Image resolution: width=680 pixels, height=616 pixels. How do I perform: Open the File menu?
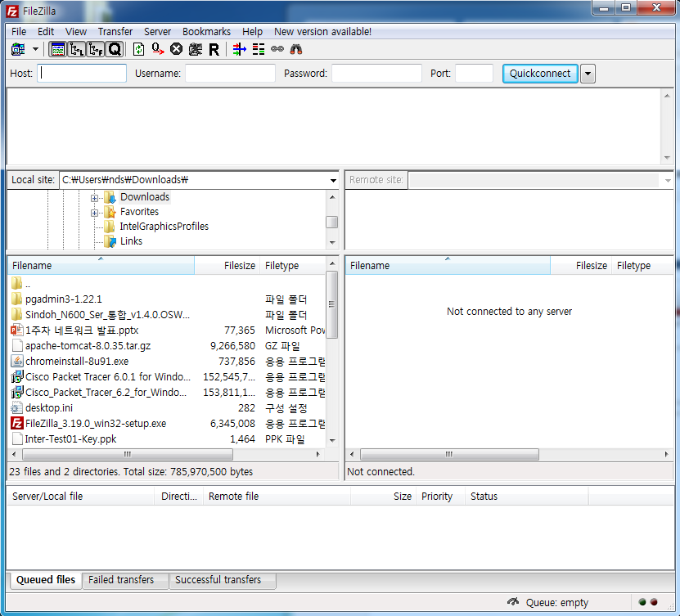[19, 32]
